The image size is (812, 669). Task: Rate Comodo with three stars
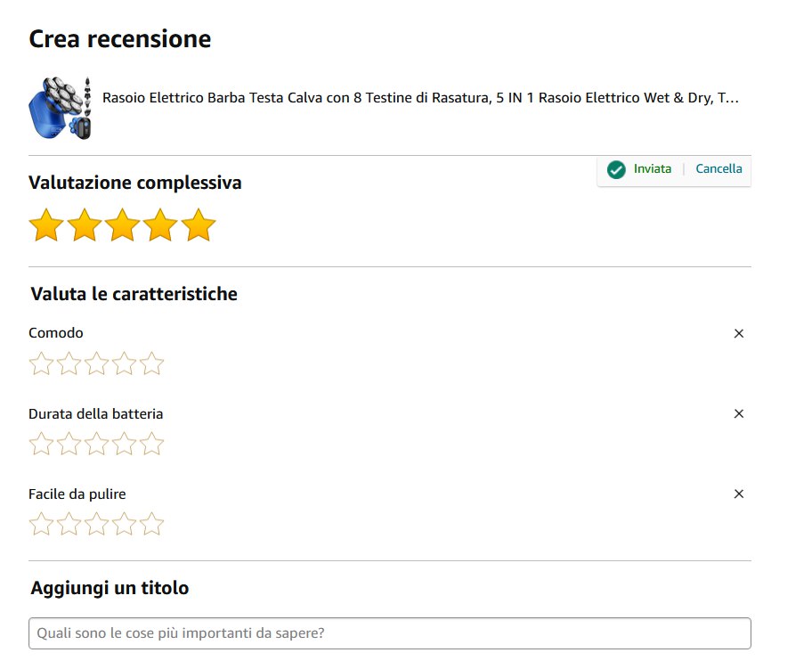tap(97, 363)
